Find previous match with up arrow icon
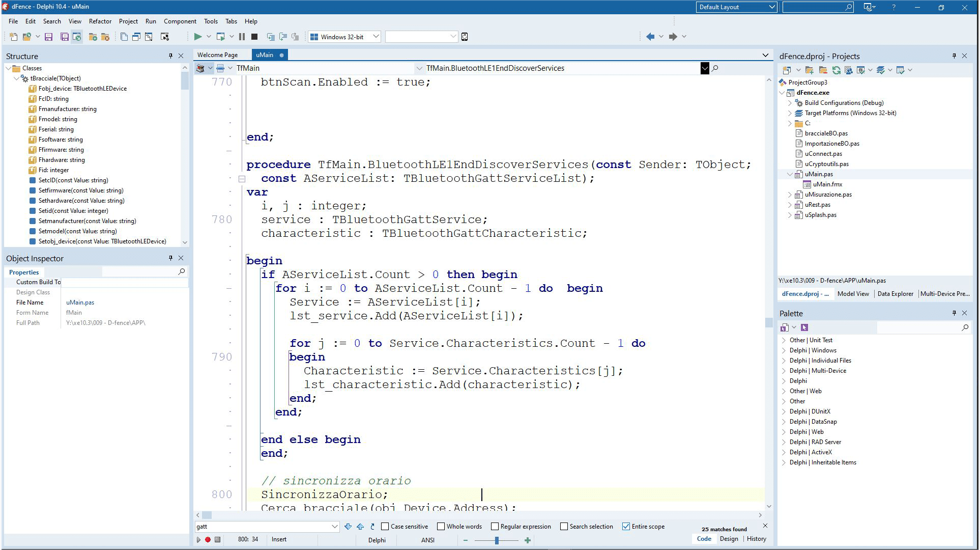 pos(360,527)
